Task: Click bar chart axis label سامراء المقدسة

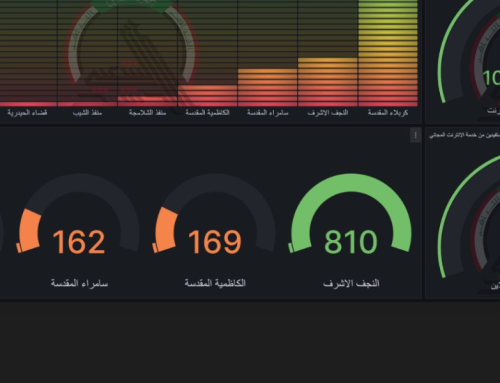Action: (x=267, y=113)
